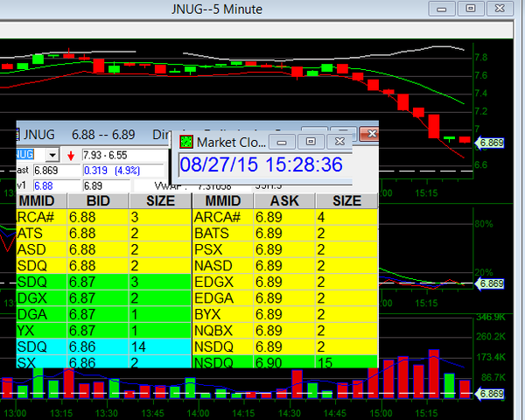The height and width of the screenshot is (420, 525).
Task: Maximize the JNUG 5 Minute chart window
Action: (471, 8)
